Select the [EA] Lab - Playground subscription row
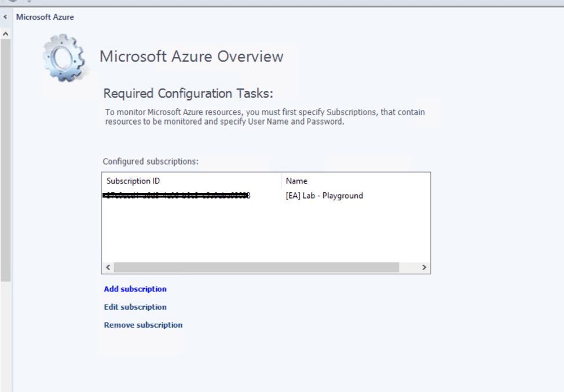 (x=266, y=196)
